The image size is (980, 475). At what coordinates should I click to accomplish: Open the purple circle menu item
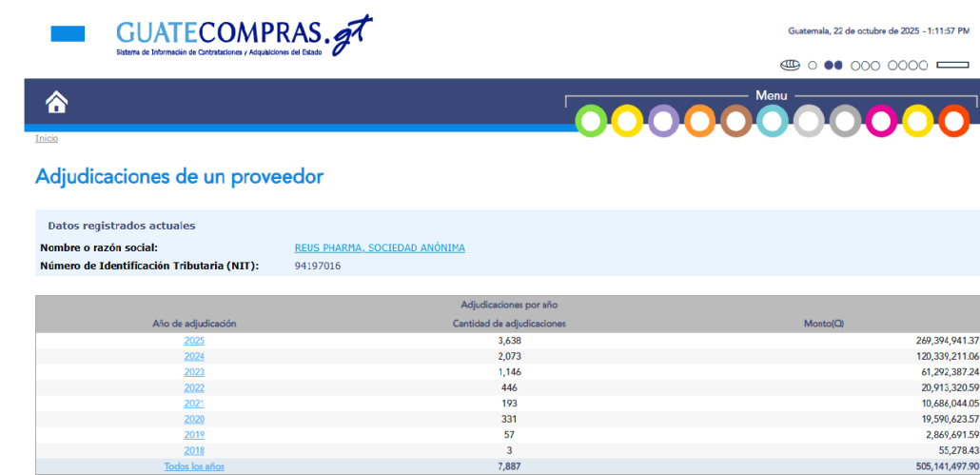coord(663,121)
